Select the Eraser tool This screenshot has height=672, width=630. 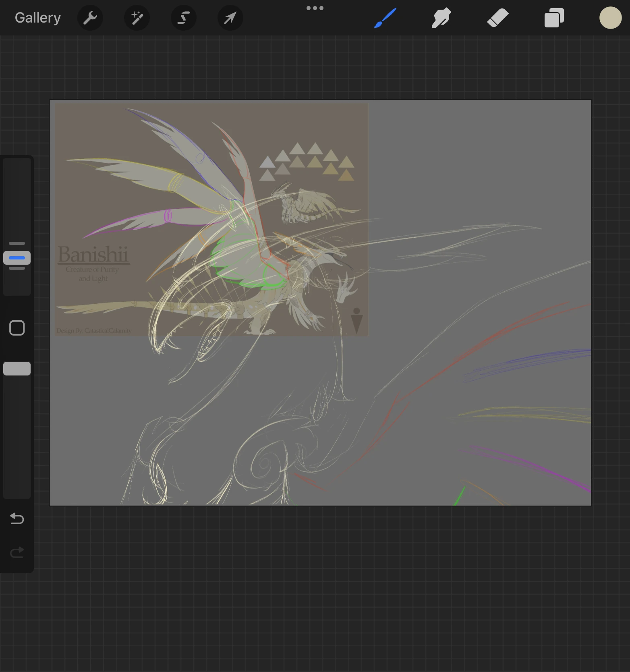pyautogui.click(x=497, y=18)
